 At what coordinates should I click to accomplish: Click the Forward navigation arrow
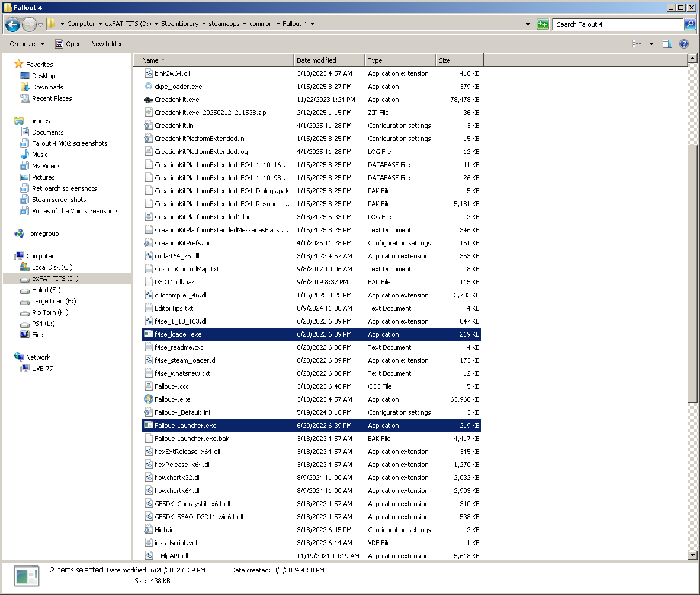pyautogui.click(x=29, y=24)
